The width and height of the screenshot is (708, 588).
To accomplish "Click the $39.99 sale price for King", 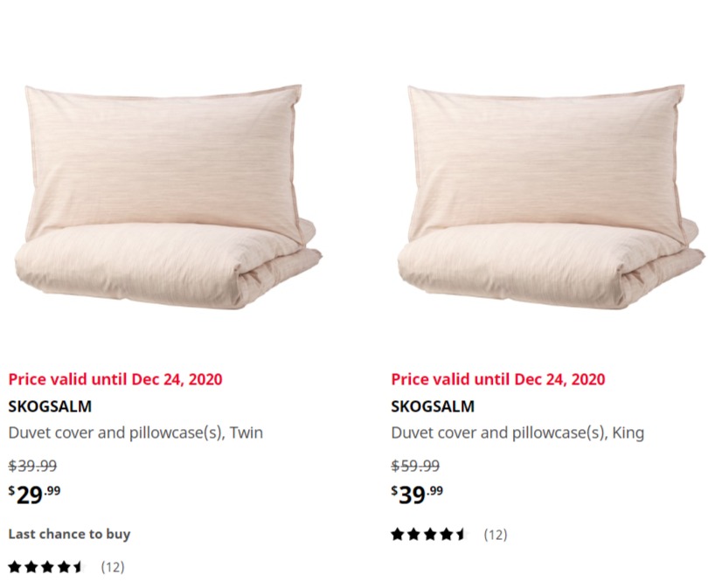I will [x=417, y=495].
